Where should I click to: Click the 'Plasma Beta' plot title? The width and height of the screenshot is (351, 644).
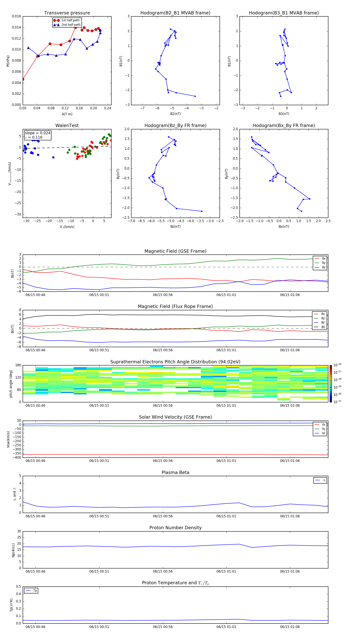click(x=175, y=473)
